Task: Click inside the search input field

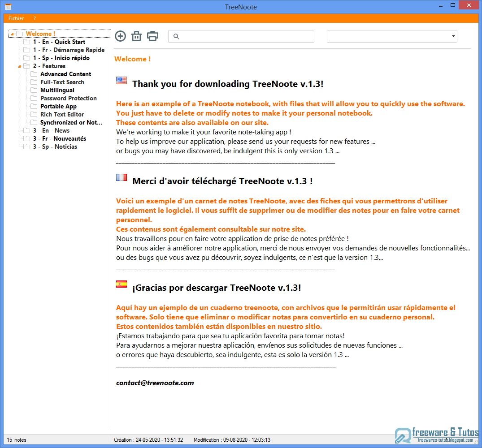Action: coord(241,36)
